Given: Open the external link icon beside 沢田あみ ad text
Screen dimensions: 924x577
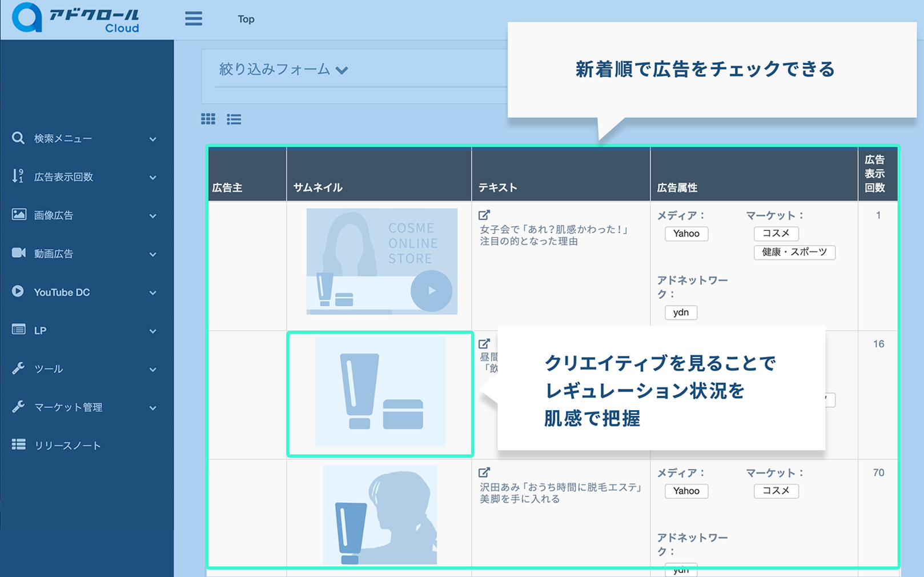Looking at the screenshot, I should click(x=485, y=472).
